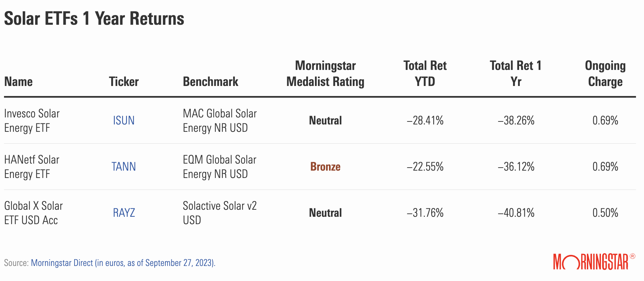The image size is (644, 281).
Task: Click the Bronze medalist rating
Action: click(325, 167)
